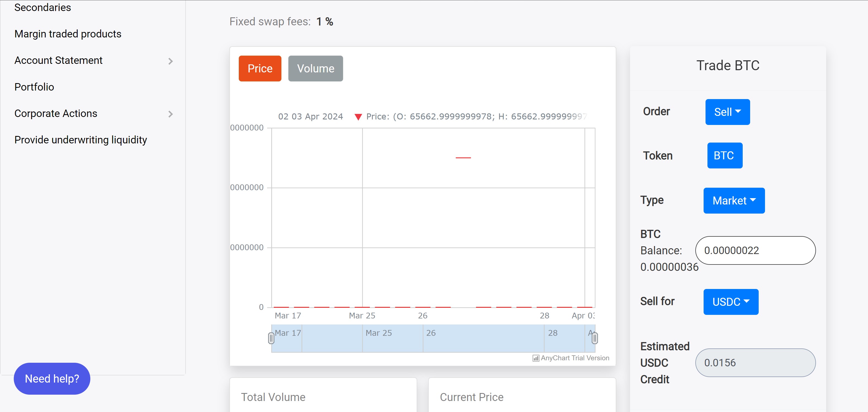Go to Secondaries sidebar item
868x412 pixels.
coord(42,7)
